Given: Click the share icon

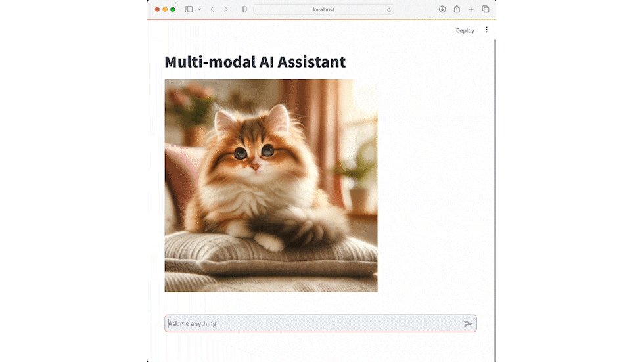Looking at the screenshot, I should (457, 9).
